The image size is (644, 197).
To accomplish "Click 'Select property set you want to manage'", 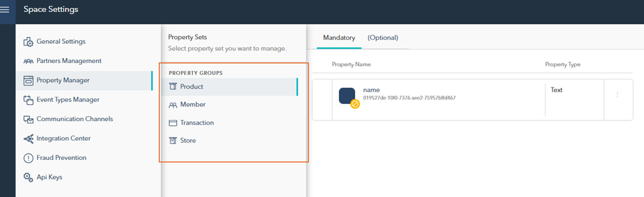I will point(227,49).
